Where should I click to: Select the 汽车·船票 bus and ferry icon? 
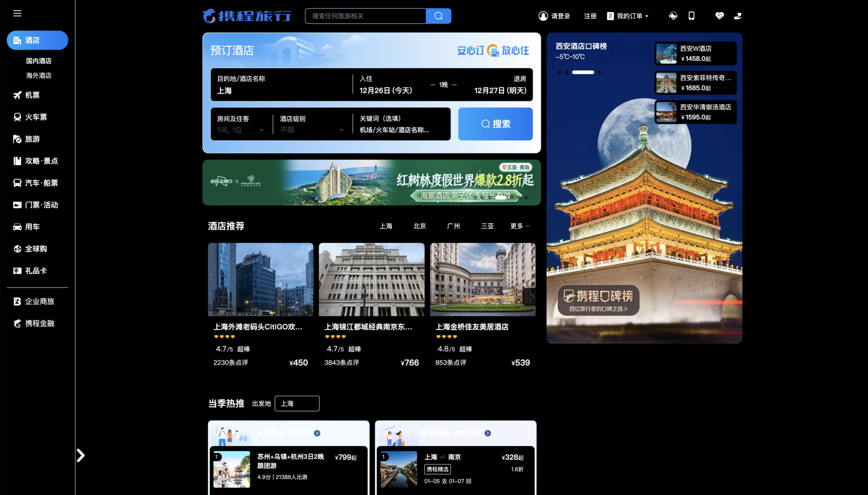click(17, 183)
